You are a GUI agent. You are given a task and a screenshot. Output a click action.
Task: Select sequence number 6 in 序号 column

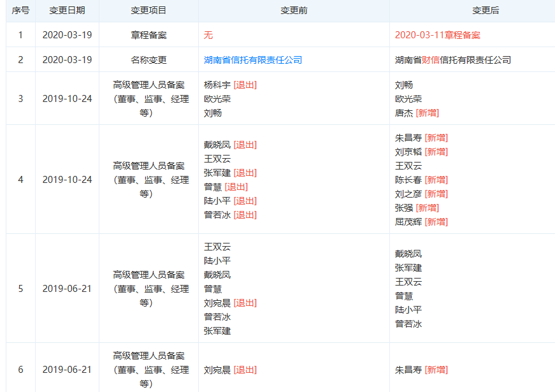20,370
